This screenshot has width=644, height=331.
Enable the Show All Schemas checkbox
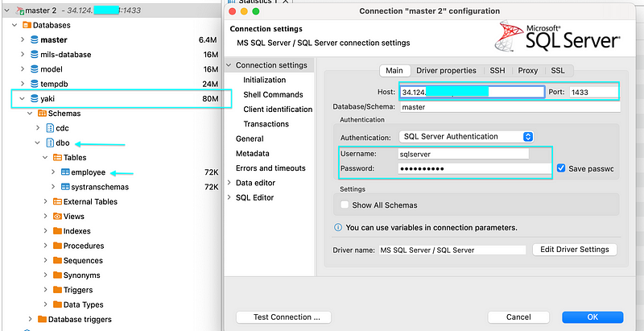click(x=346, y=205)
